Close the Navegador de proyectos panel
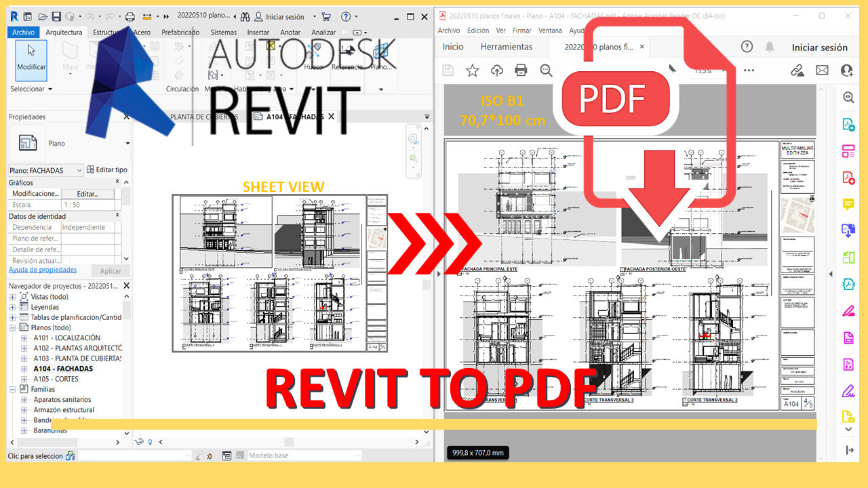The width and height of the screenshot is (868, 488). pyautogui.click(x=126, y=286)
